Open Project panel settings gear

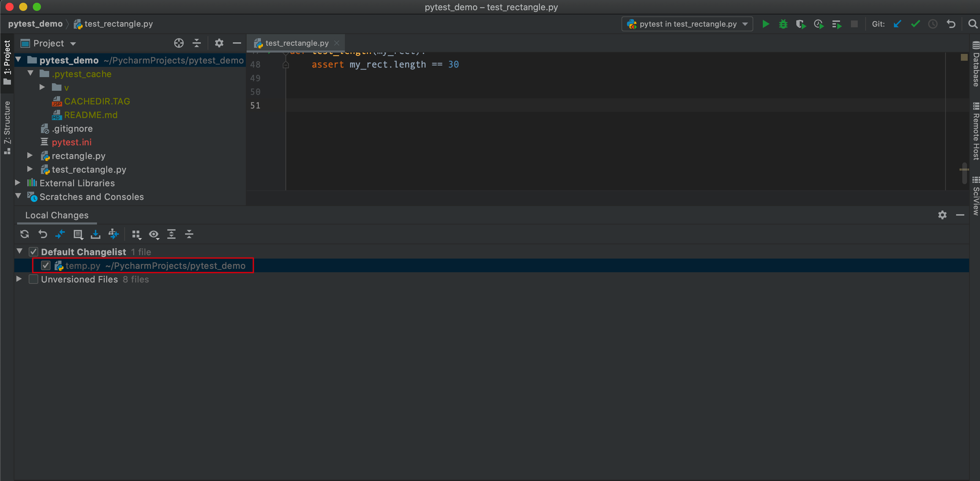pyautogui.click(x=219, y=43)
